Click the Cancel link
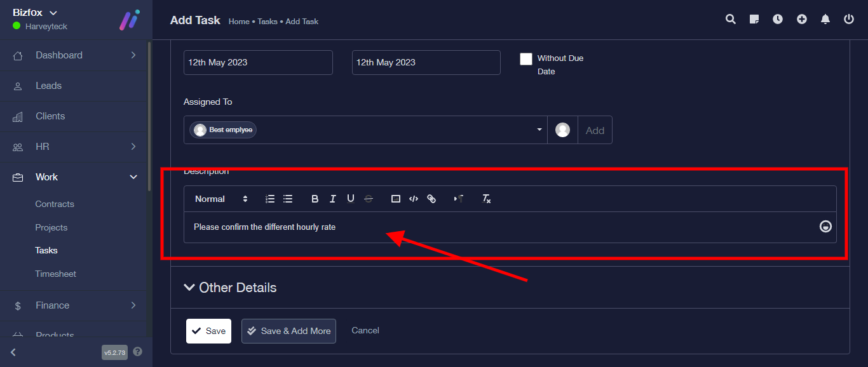The width and height of the screenshot is (868, 367). click(365, 330)
